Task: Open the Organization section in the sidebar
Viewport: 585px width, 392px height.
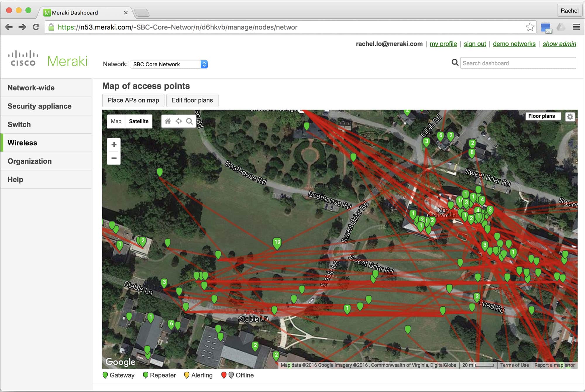Action: point(30,161)
